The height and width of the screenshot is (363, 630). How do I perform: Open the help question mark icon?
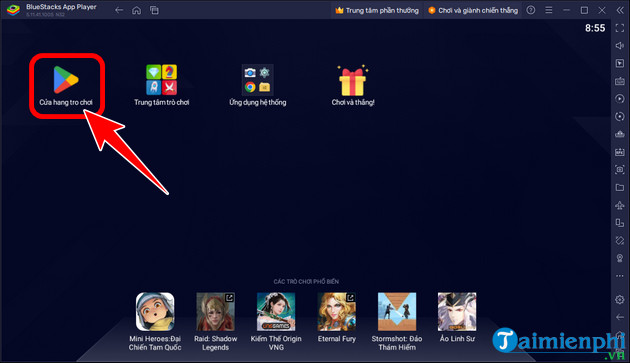(x=531, y=10)
